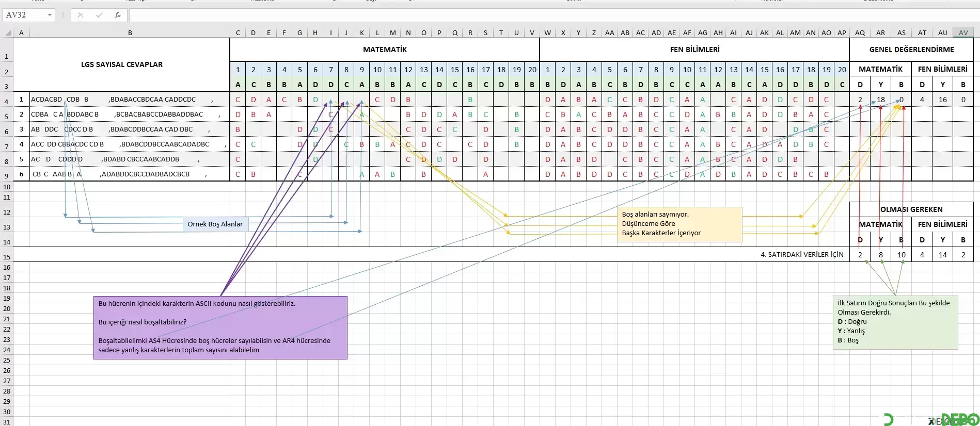Select the value 16 in column AU
Viewport: 980px width, 426px height.
pos(943,100)
